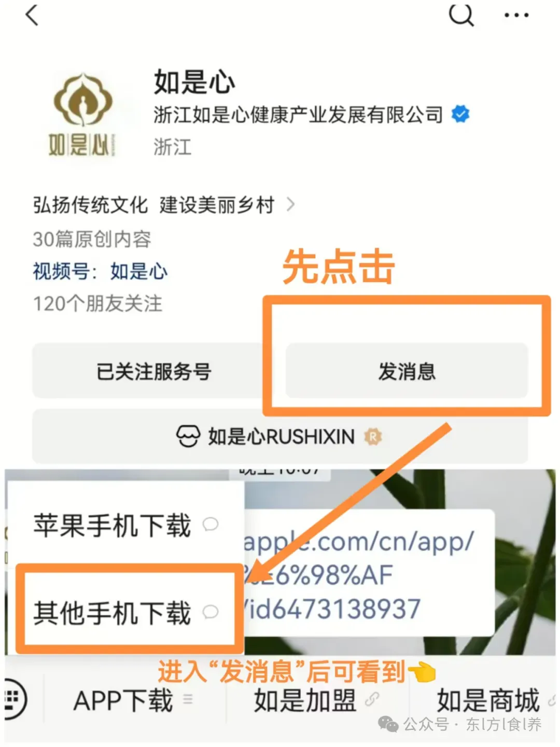
Task: Tap the back arrow icon
Action: pyautogui.click(x=32, y=15)
